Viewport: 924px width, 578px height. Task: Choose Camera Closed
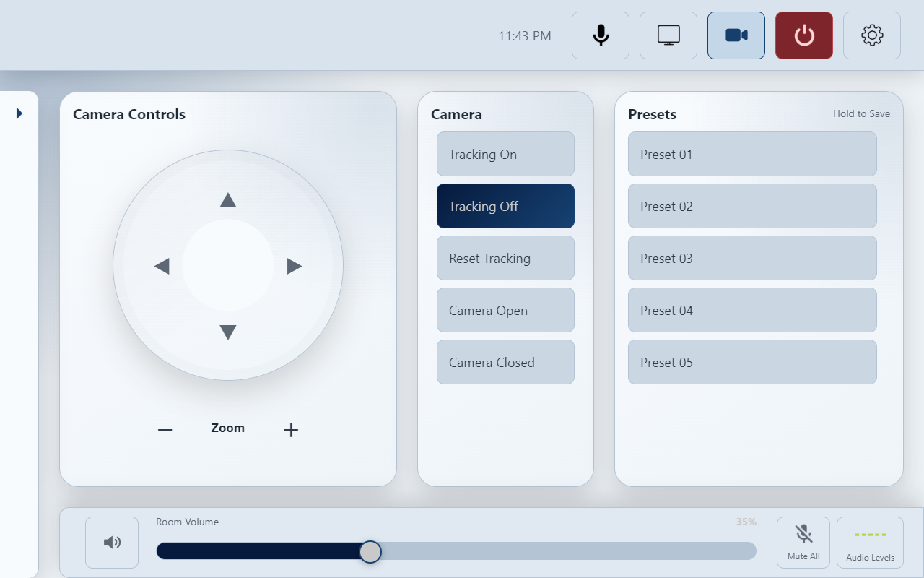[x=505, y=362]
